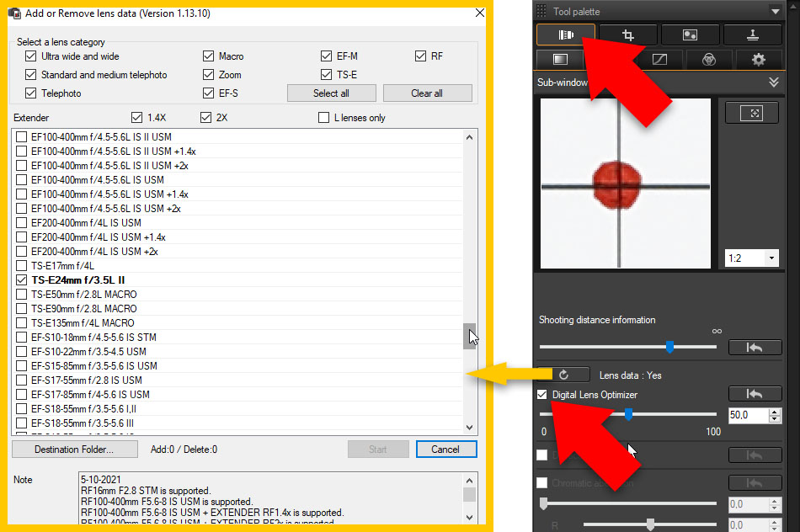Uncheck the Digital Lens Optimizer checkbox
The width and height of the screenshot is (800, 532).
pos(543,395)
